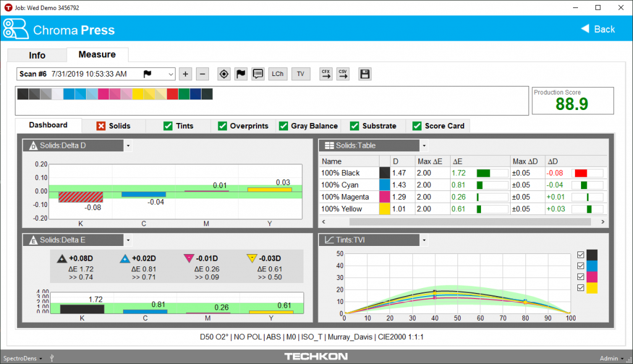Click the target measure icon
The width and height of the screenshot is (633, 364).
(x=224, y=74)
